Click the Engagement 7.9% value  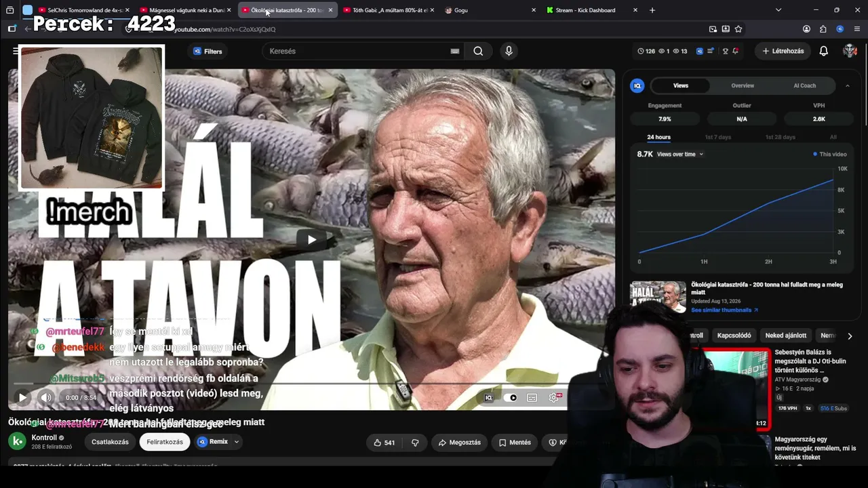point(665,119)
